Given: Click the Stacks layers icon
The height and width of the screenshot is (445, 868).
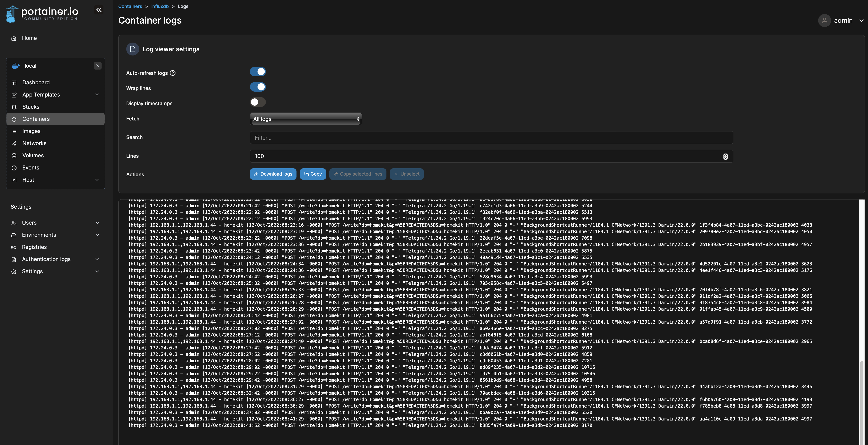Looking at the screenshot, I should (14, 107).
